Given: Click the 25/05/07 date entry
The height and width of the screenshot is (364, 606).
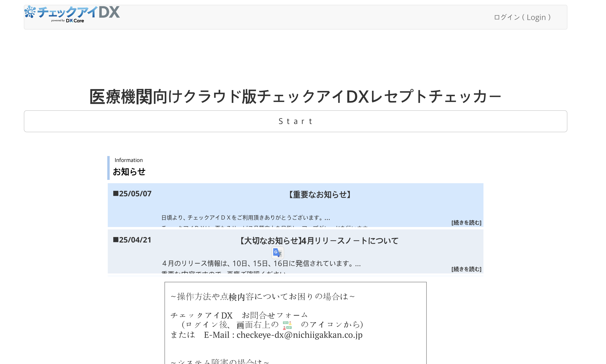Looking at the screenshot, I should (132, 193).
